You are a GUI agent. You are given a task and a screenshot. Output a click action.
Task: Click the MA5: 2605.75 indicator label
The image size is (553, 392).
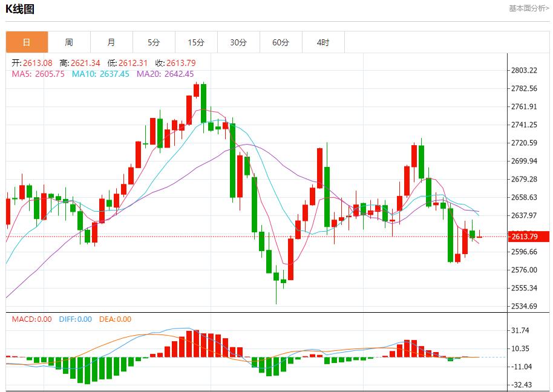[x=38, y=74]
